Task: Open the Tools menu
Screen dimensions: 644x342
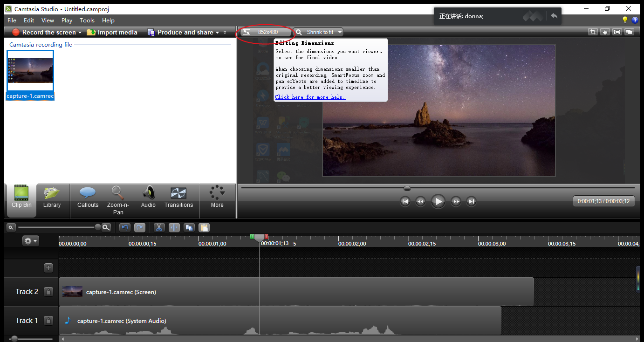Action: tap(87, 20)
